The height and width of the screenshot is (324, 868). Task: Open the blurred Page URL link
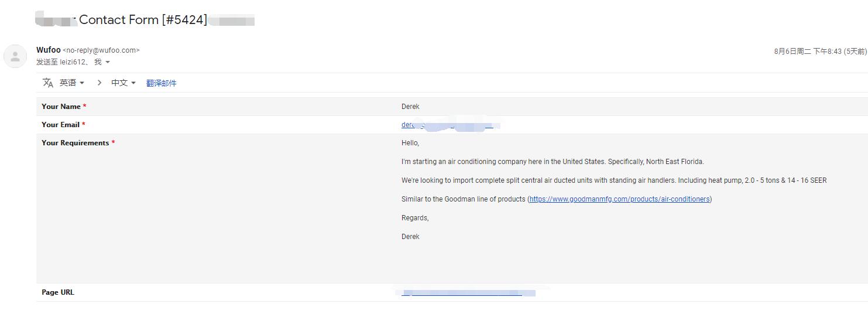pyautogui.click(x=462, y=292)
